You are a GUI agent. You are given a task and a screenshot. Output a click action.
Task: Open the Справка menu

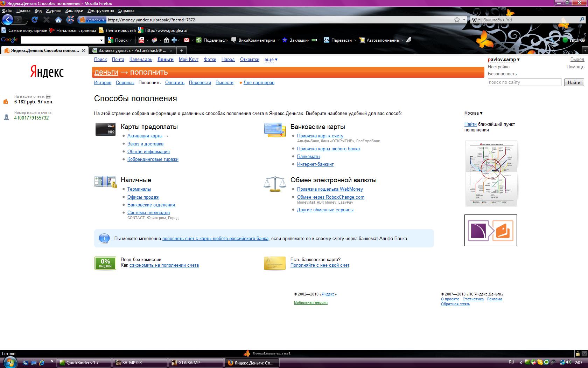coord(126,11)
